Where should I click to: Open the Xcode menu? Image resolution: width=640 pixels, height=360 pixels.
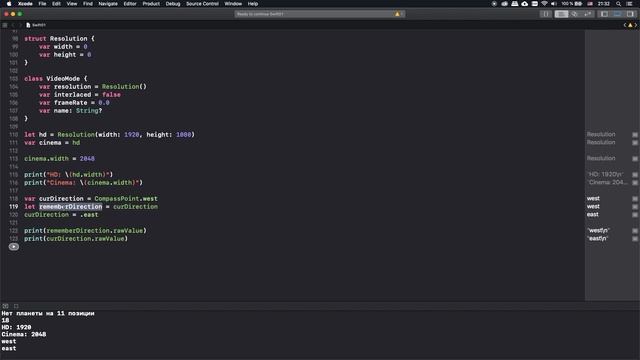pyautogui.click(x=25, y=4)
